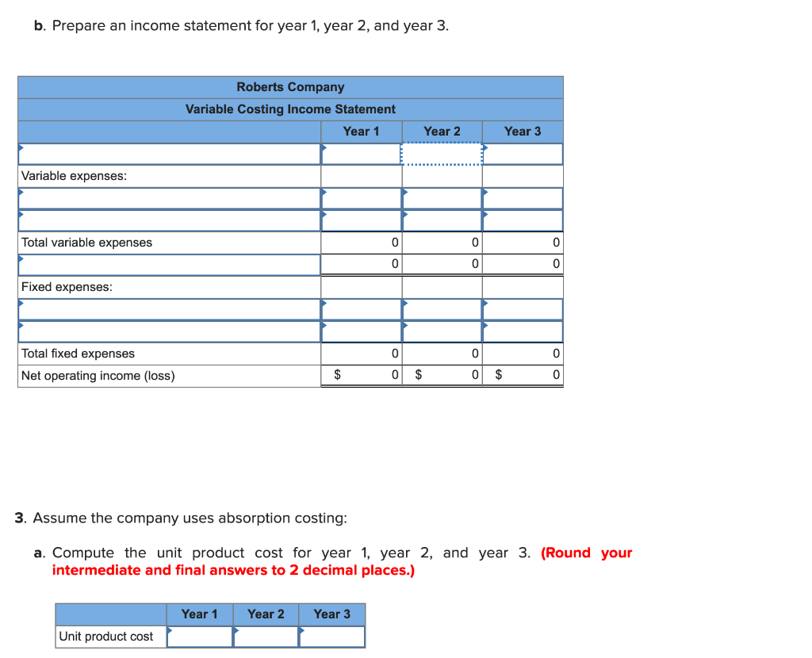Image resolution: width=812 pixels, height=658 pixels.
Task: Click the highlighted Year 2 first-row cell
Action: (x=442, y=155)
